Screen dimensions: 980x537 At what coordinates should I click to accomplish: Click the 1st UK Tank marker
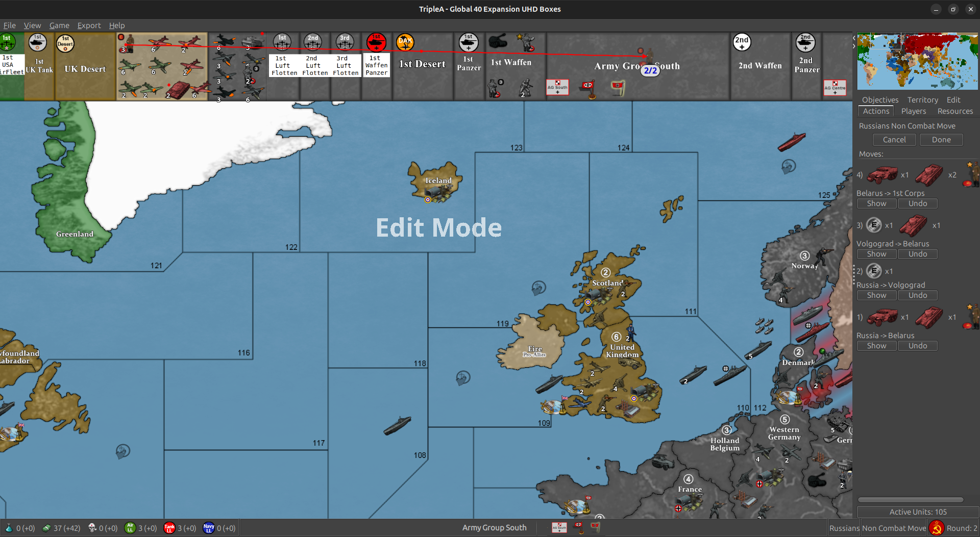(38, 43)
